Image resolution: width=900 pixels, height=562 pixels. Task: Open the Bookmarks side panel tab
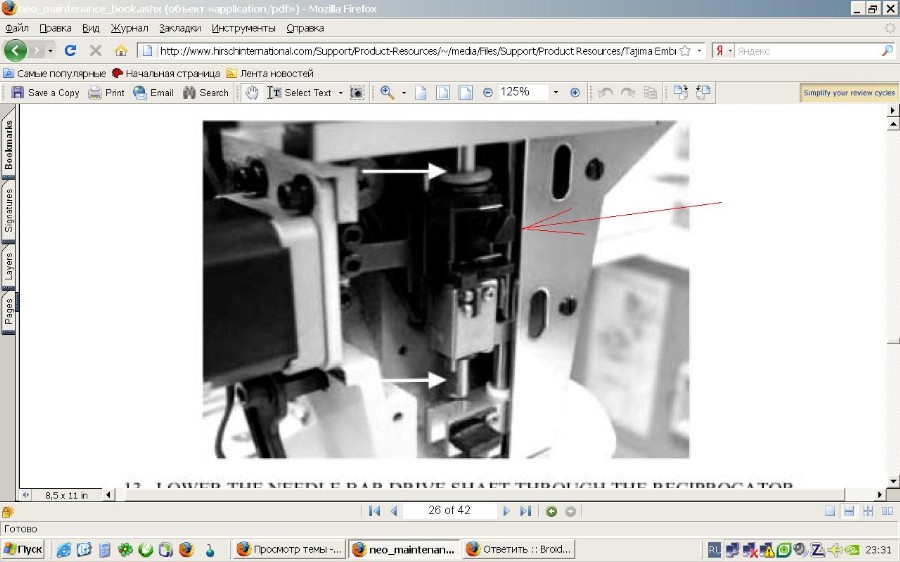[x=9, y=145]
